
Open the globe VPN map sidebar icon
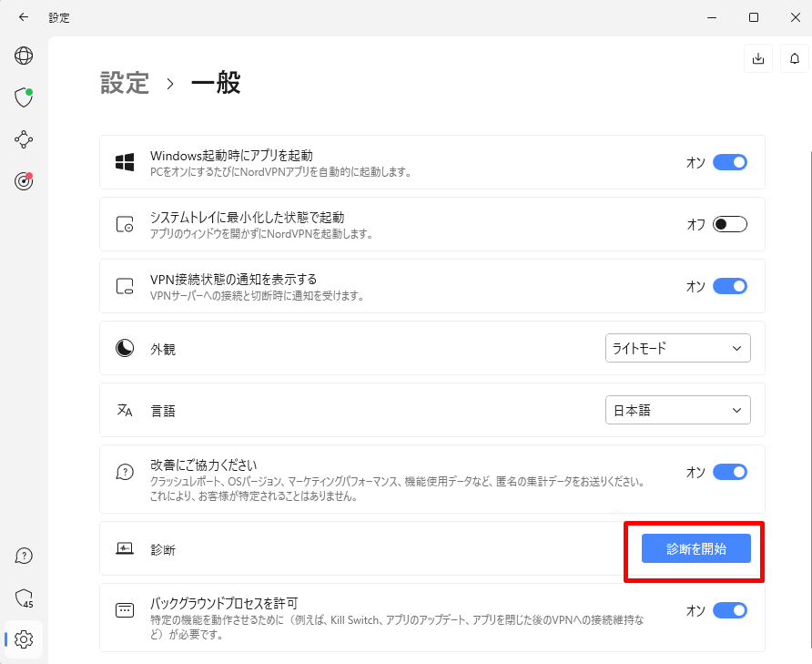click(x=24, y=56)
